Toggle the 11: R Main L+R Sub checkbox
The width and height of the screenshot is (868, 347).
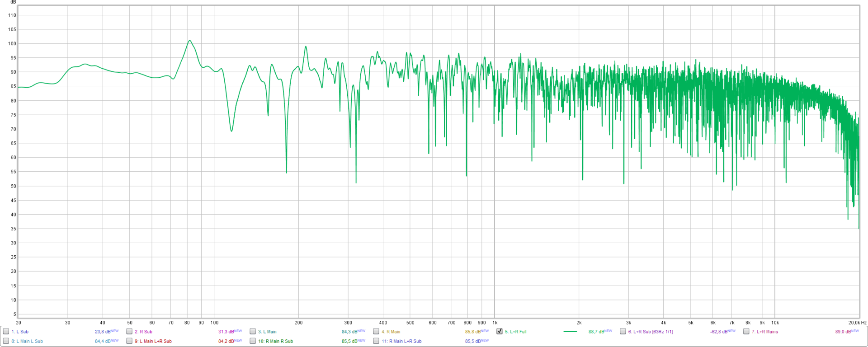[x=376, y=341]
